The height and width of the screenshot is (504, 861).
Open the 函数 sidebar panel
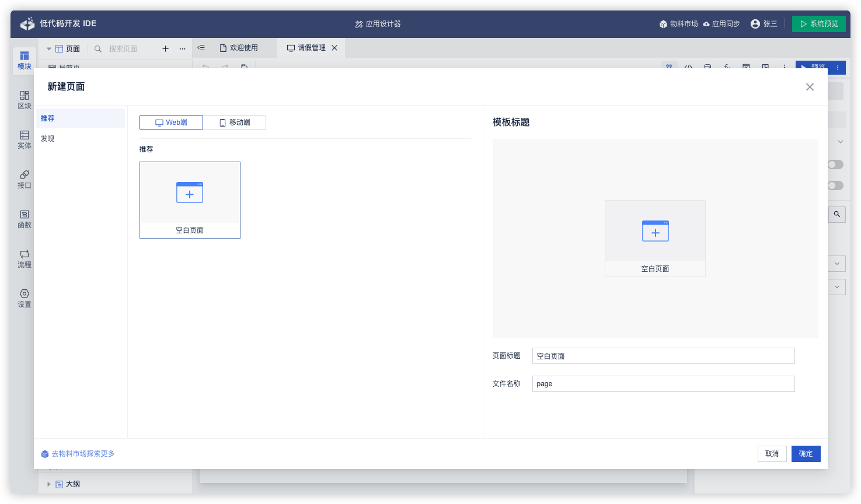click(x=24, y=219)
